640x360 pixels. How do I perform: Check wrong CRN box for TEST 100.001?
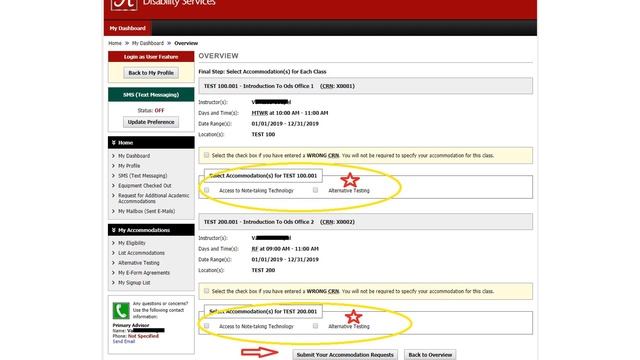tap(206, 155)
